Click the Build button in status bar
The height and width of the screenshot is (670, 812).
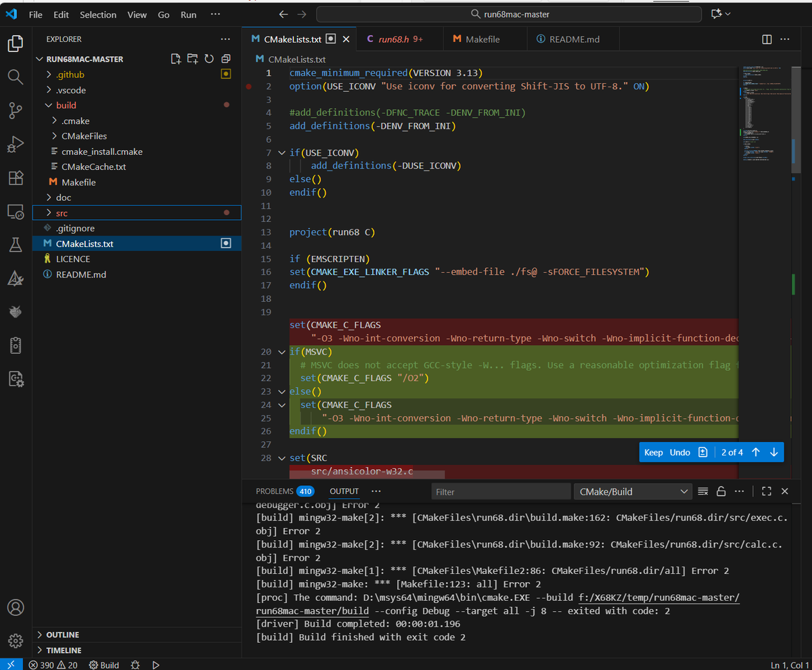[x=104, y=665]
